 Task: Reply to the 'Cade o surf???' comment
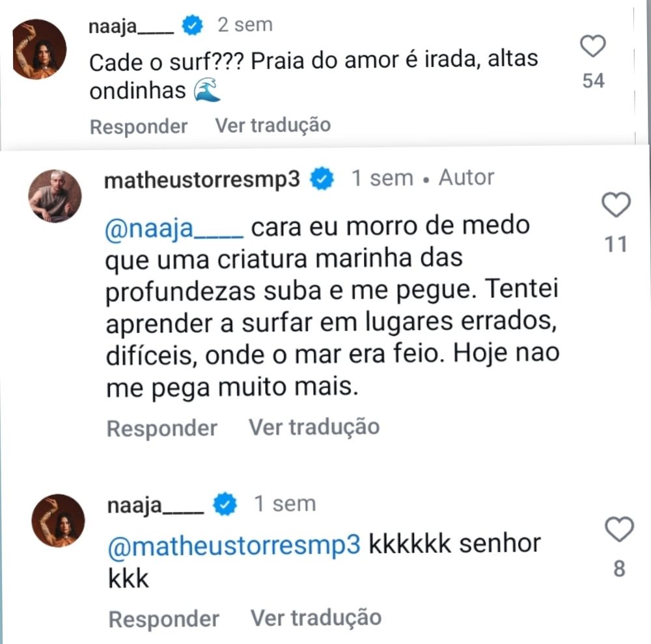point(139,127)
